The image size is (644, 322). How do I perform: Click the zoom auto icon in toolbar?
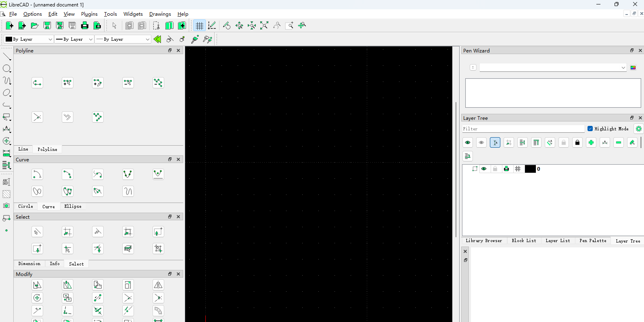coord(264,26)
